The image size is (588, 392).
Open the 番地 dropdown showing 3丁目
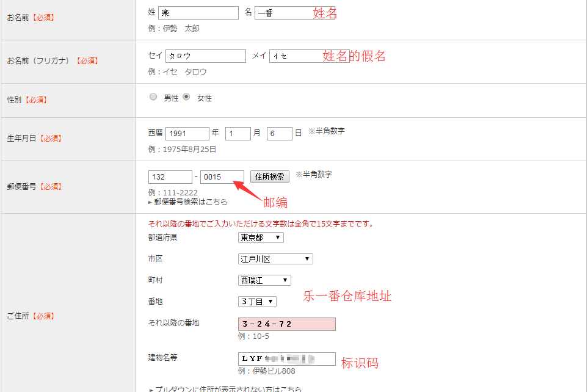pyautogui.click(x=257, y=302)
